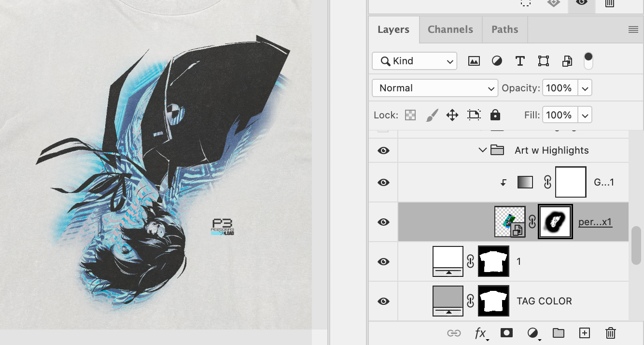This screenshot has width=644, height=345.
Task: Toggle layer filtering on/off switch
Action: tap(588, 61)
